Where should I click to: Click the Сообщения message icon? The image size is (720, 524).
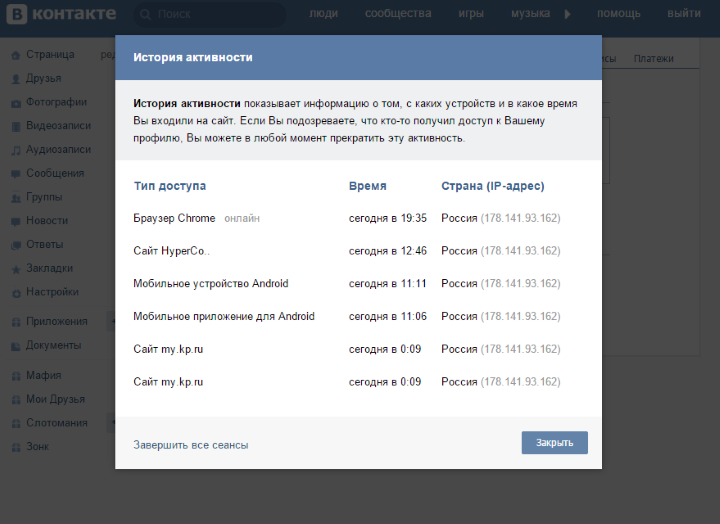[x=15, y=173]
